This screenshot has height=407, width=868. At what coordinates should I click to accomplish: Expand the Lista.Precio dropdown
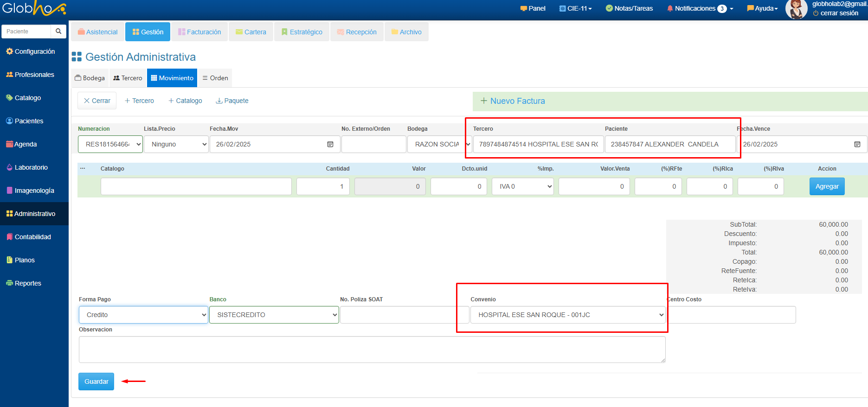(x=176, y=144)
